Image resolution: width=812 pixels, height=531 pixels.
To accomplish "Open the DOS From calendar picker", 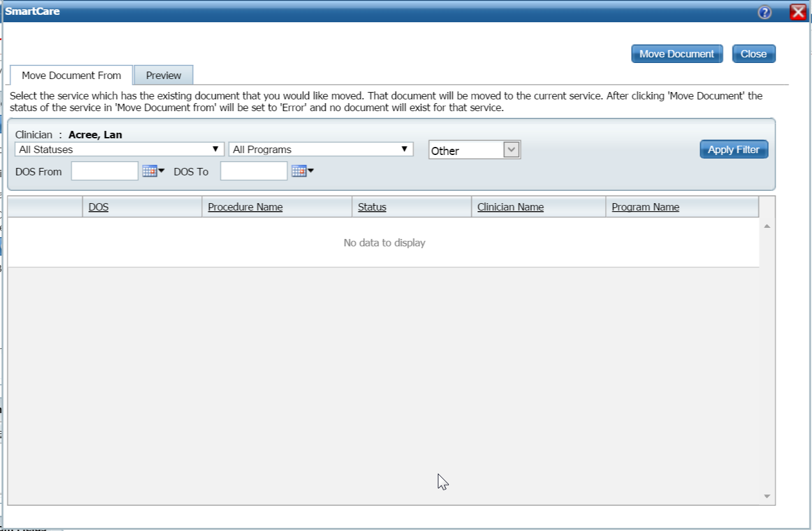I will (153, 171).
